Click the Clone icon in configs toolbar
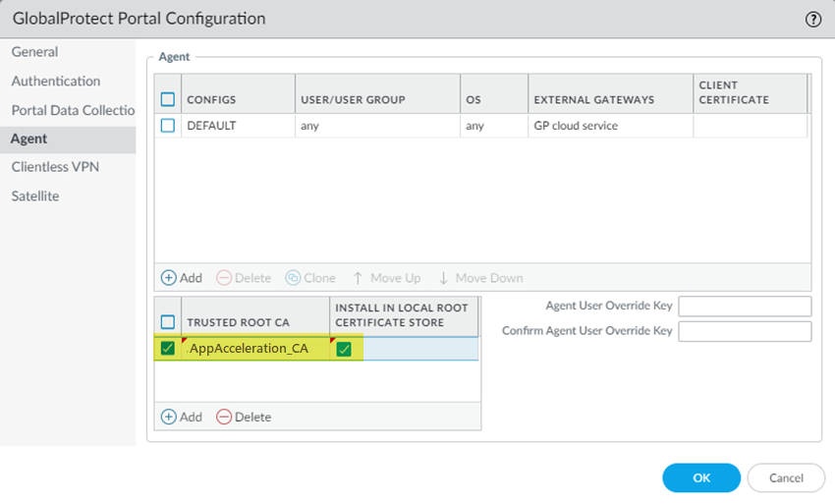 tap(293, 278)
